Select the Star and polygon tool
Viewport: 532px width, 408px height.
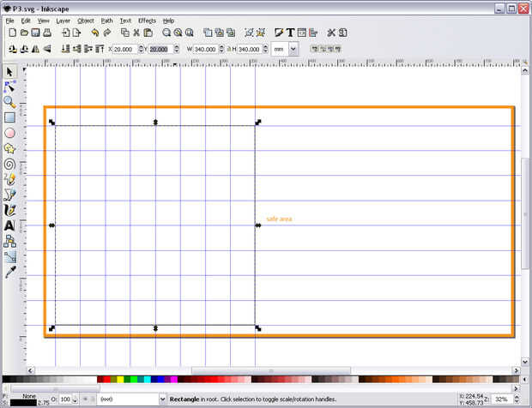point(9,148)
